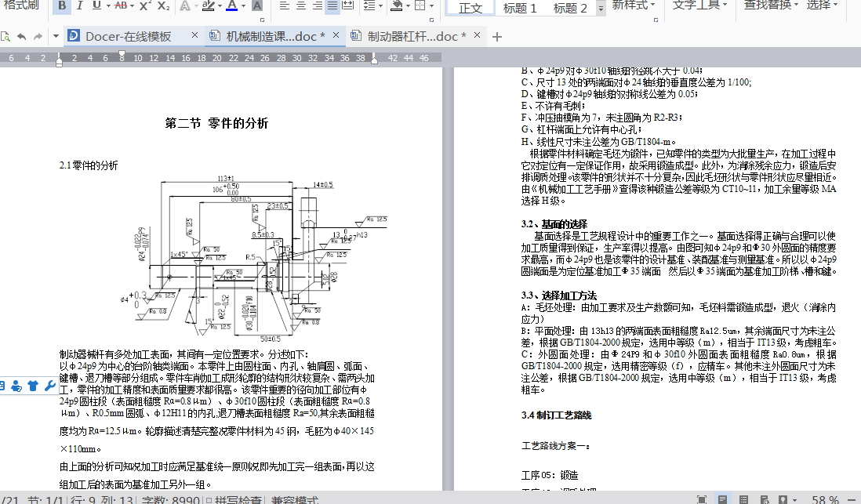Click 58 % zoom level

pos(826,499)
